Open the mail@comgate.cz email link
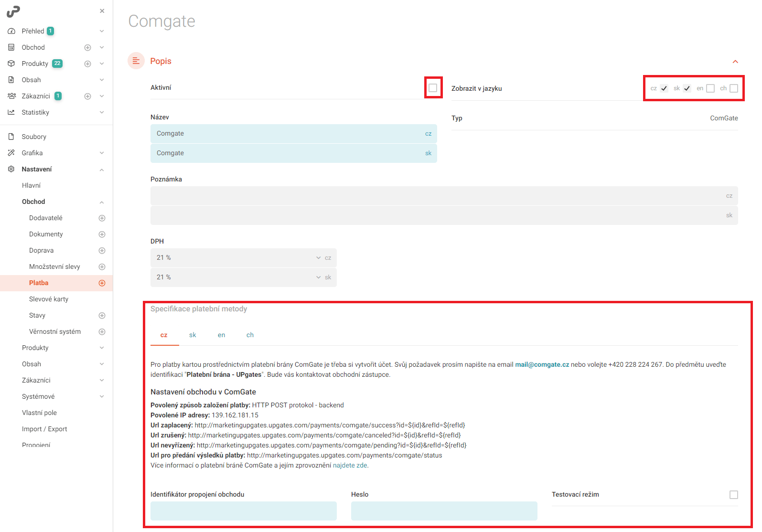This screenshot has height=532, width=762. 542,364
